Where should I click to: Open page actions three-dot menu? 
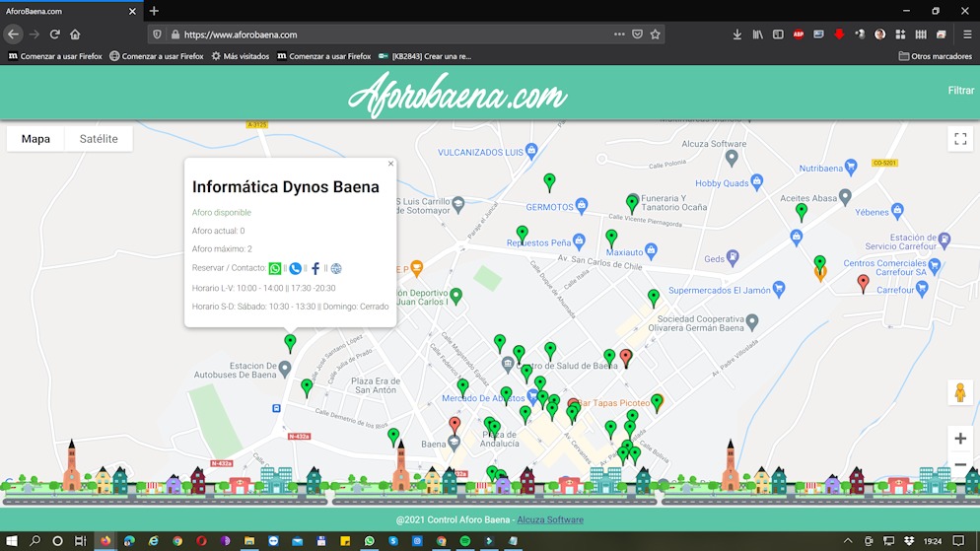coord(619,34)
